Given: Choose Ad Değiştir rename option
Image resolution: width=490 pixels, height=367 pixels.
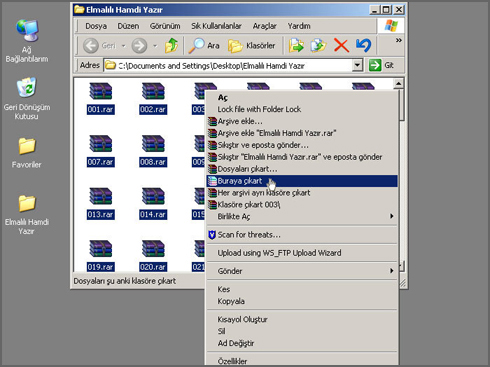Looking at the screenshot, I should 302,343.
